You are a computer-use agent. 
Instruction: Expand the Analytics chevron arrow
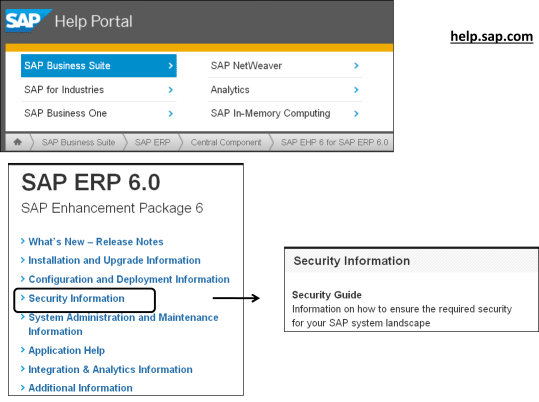pos(356,90)
